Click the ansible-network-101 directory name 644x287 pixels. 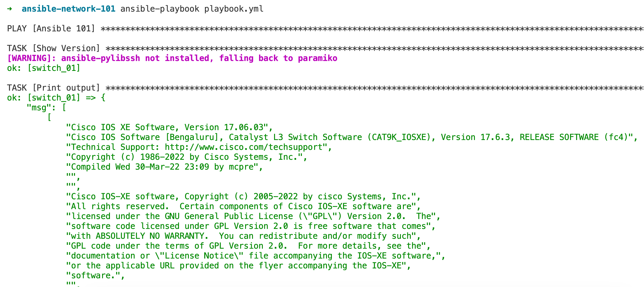pyautogui.click(x=68, y=9)
